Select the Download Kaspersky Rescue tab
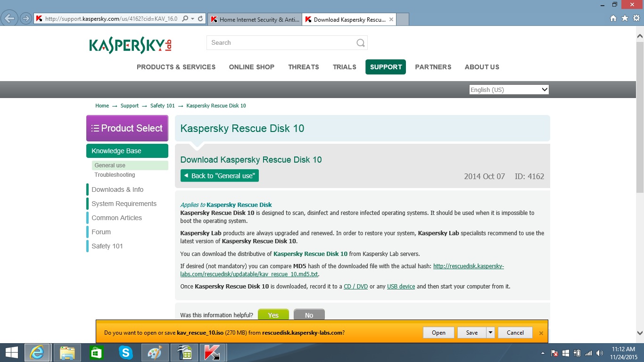 click(349, 19)
